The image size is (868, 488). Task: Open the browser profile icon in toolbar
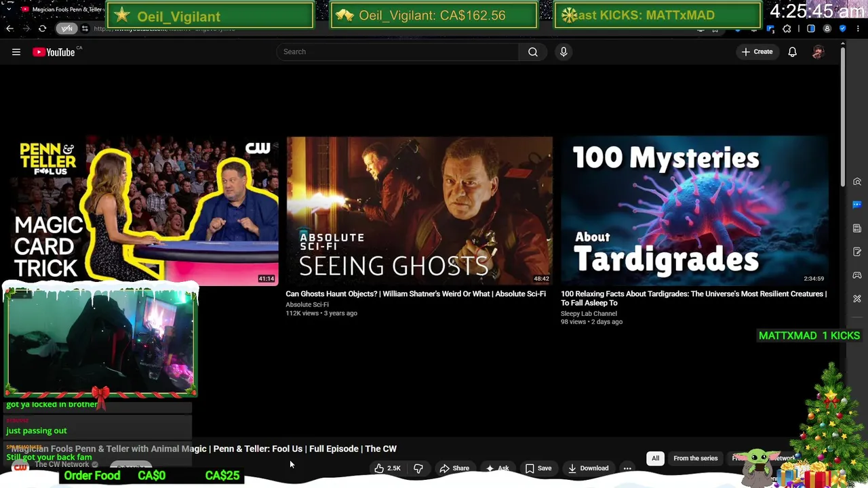[827, 28]
